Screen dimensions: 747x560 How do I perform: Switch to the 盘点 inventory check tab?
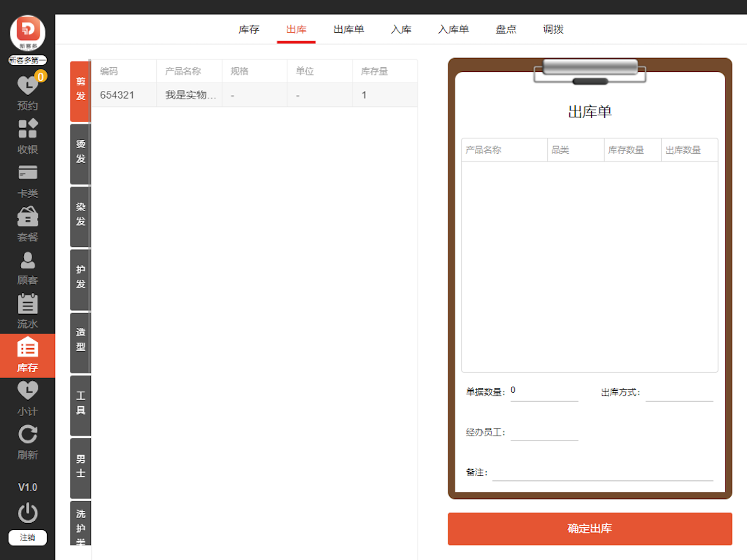coord(506,29)
